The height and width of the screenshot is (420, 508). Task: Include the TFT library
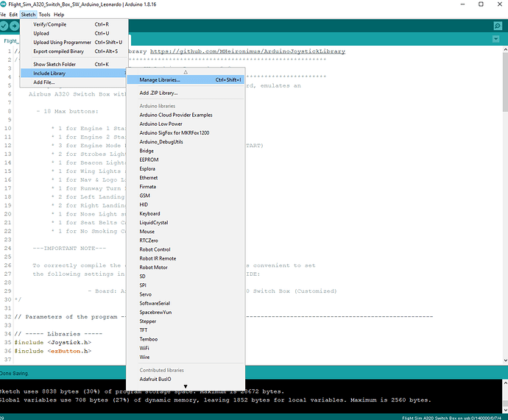click(186, 330)
